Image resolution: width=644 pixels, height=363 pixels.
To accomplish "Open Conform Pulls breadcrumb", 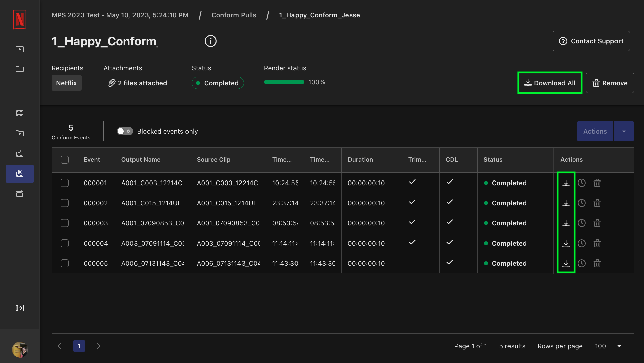I will (234, 15).
